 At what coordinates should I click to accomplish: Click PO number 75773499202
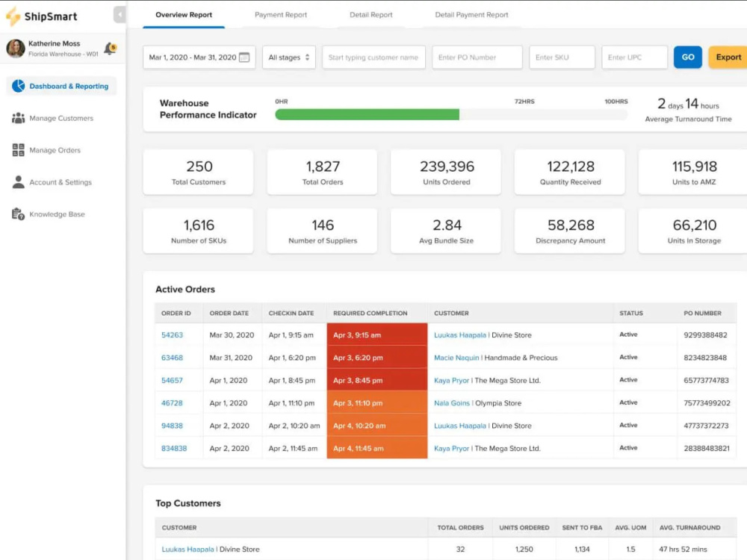click(707, 403)
